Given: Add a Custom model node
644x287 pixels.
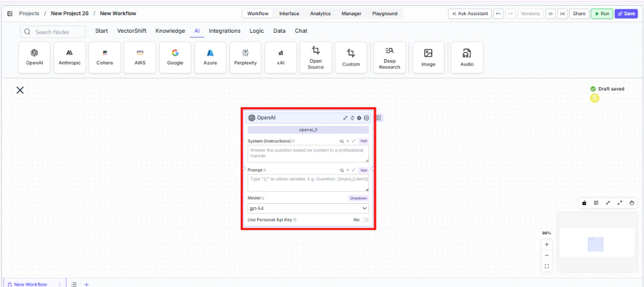Looking at the screenshot, I should [351, 57].
